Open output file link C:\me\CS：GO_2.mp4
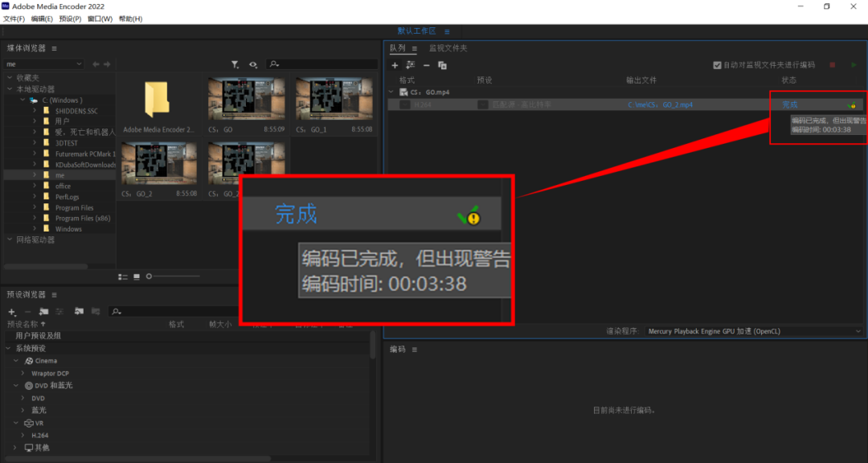 tap(660, 104)
